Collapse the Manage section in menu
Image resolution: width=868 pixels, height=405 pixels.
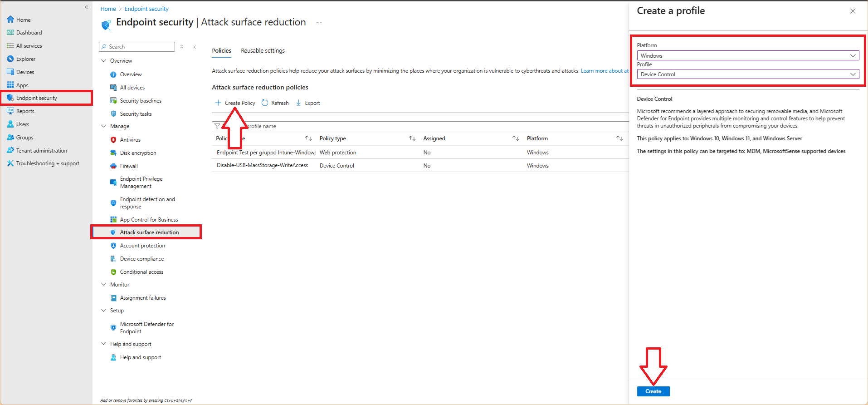pos(104,126)
